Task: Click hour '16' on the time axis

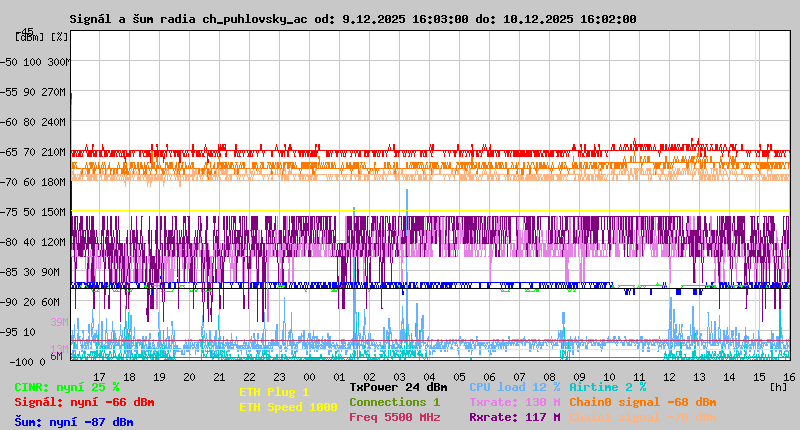Action: (789, 377)
